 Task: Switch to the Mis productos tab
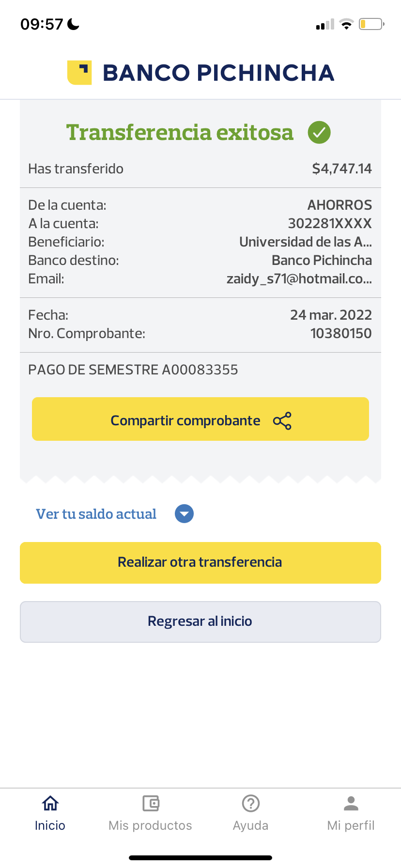151,825
